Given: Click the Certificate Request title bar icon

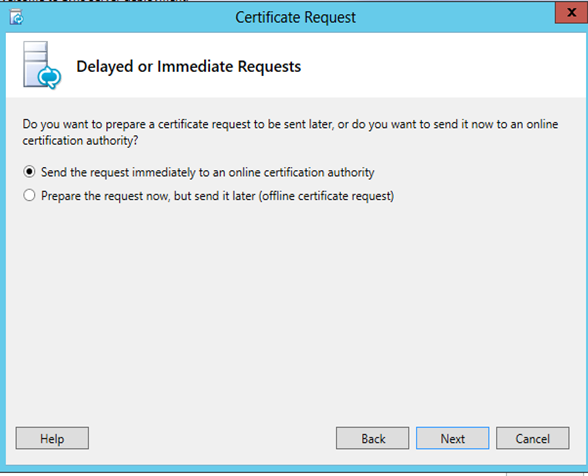Looking at the screenshot, I should 16,18.
